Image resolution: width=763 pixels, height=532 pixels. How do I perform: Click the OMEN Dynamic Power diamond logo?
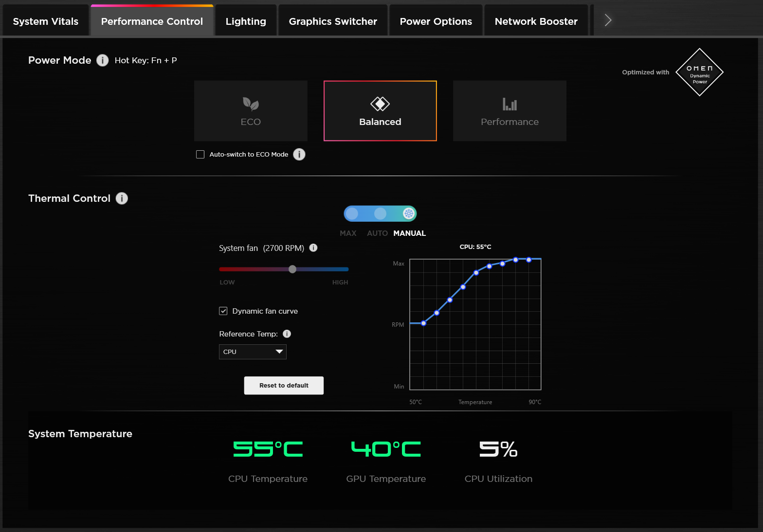click(700, 72)
